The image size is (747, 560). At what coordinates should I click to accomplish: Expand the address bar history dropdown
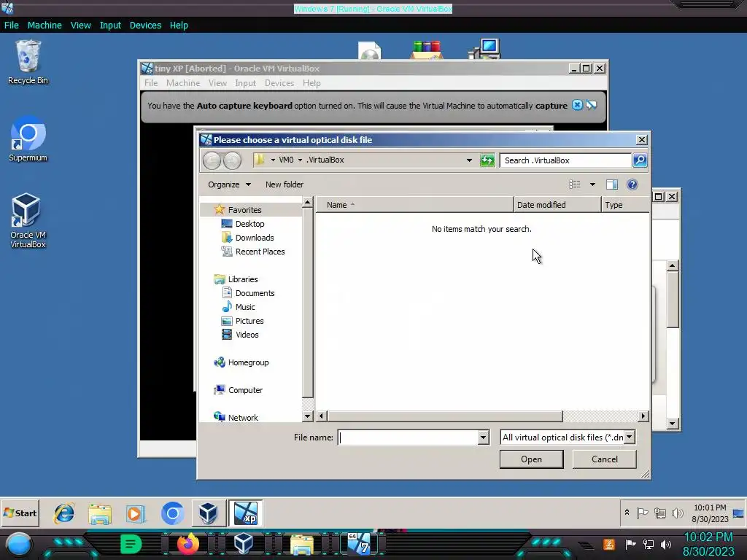(x=469, y=160)
